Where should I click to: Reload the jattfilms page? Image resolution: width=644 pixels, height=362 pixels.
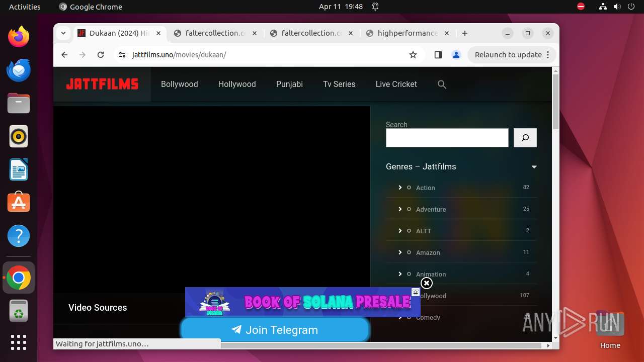click(101, 55)
